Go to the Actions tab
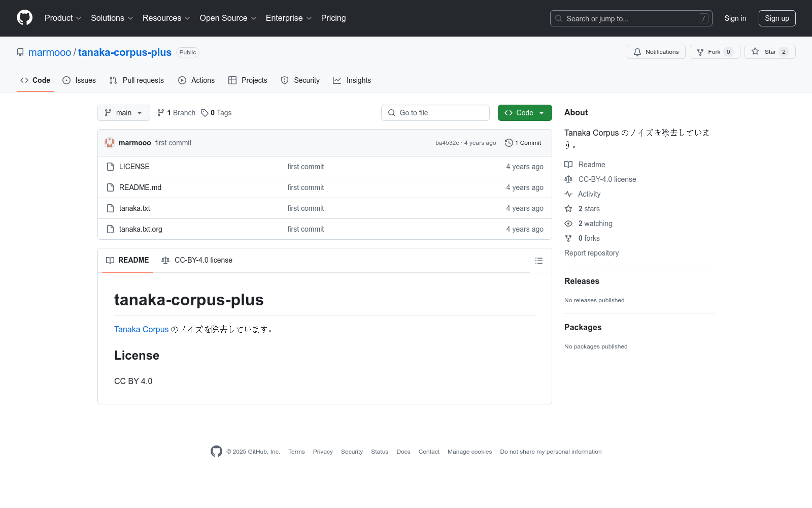 [x=196, y=80]
